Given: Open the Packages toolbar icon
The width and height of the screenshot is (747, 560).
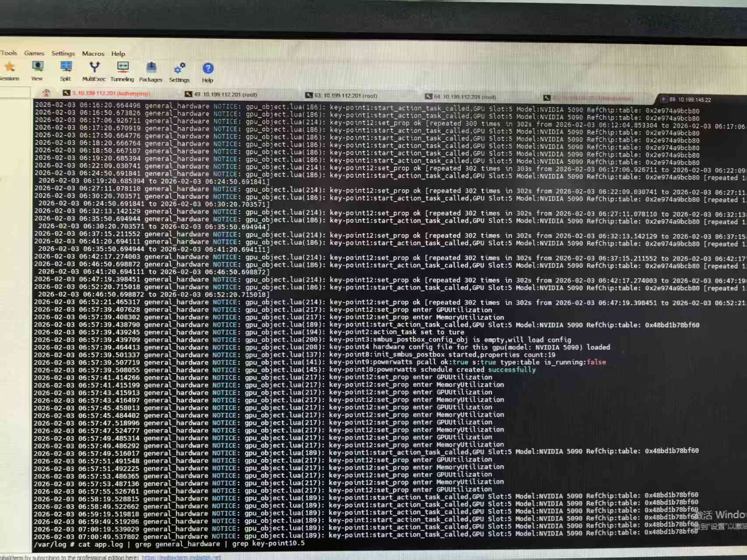Looking at the screenshot, I should (151, 68).
